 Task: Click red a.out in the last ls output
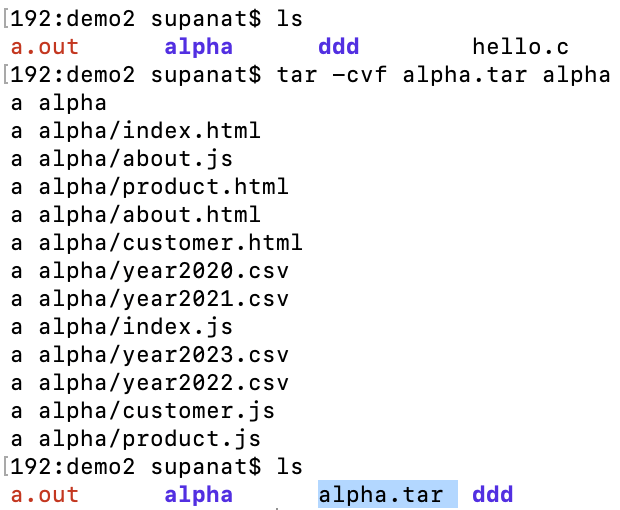[x=45, y=494]
